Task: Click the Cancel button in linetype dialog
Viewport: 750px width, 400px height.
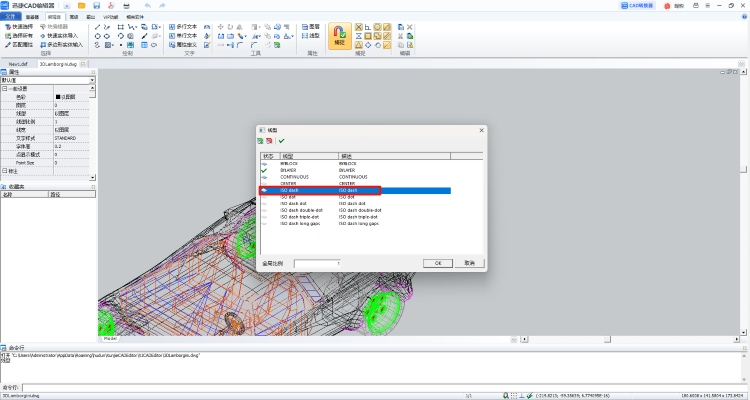Action: [x=468, y=262]
